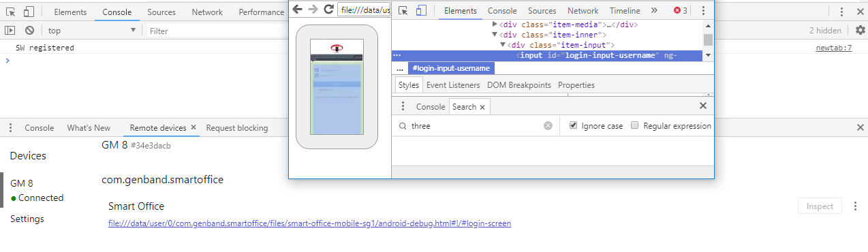Toggle the Ignore case checkbox
The image size is (868, 252).
[573, 125]
